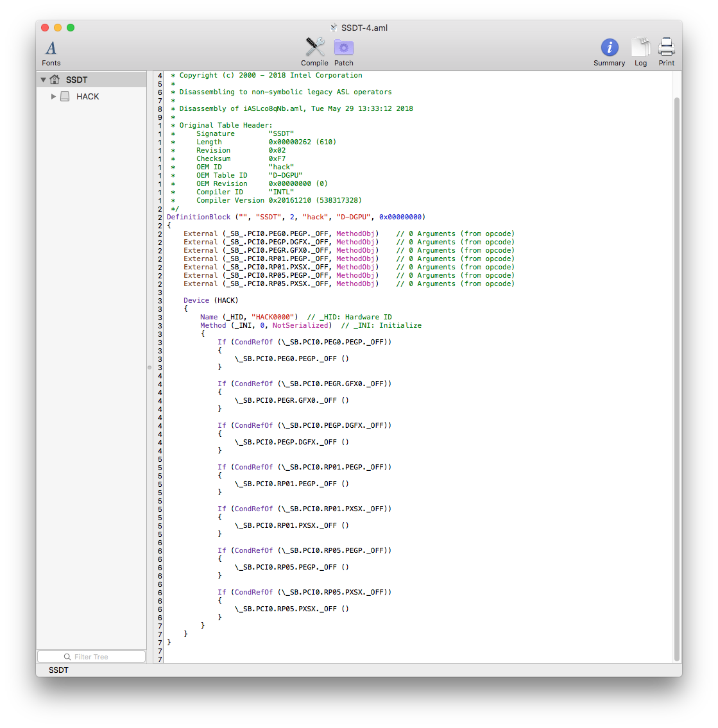This screenshot has width=718, height=728.
Task: Click the Compile tool icon
Action: pos(314,47)
